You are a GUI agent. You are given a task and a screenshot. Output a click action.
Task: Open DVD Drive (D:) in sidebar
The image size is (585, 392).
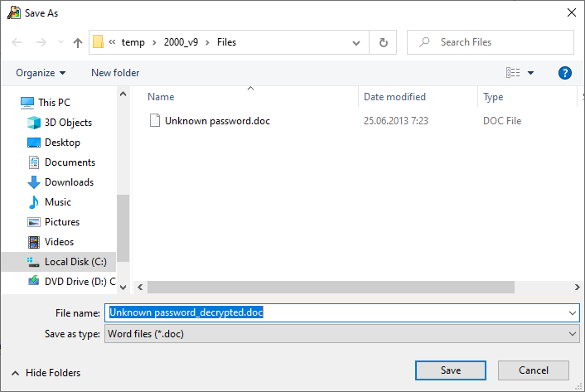pyautogui.click(x=80, y=282)
